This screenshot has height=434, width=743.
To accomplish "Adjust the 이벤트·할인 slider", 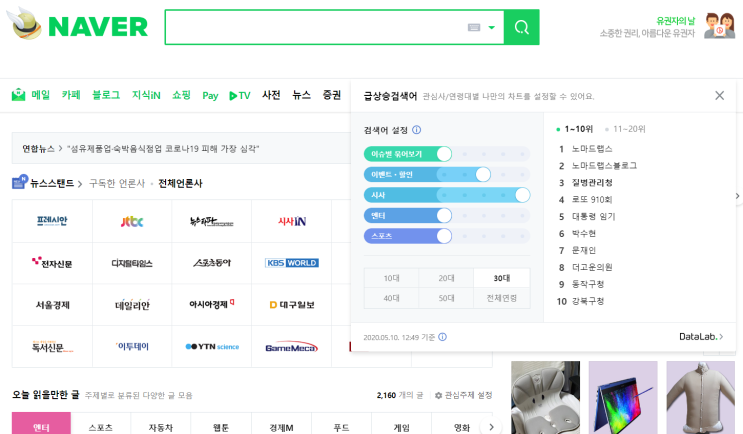I will coord(483,174).
